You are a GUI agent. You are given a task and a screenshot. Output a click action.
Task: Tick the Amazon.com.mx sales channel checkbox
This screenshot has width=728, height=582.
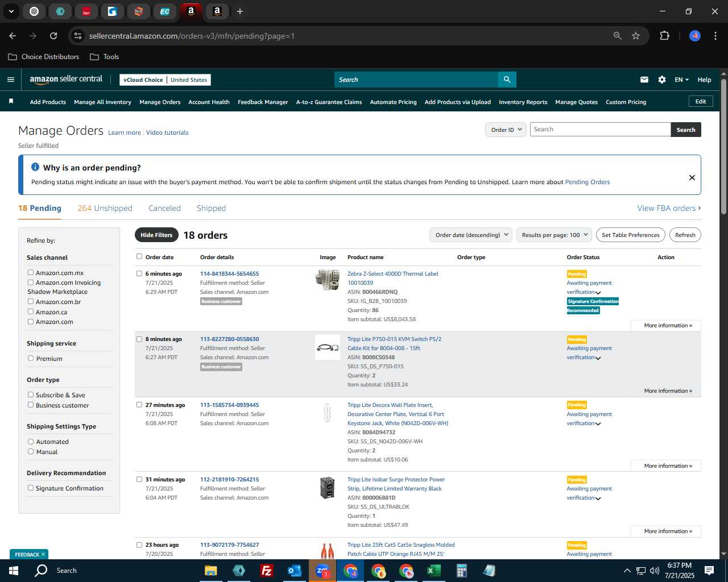pos(31,273)
